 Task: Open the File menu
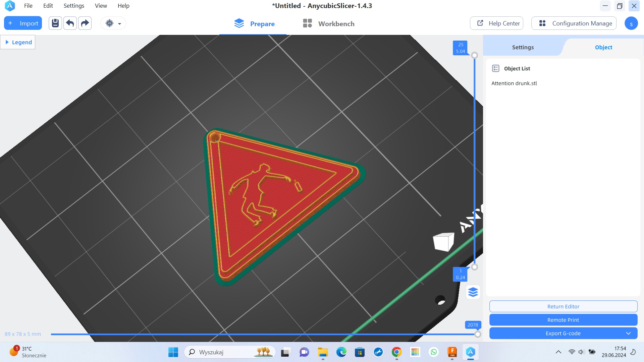[x=28, y=6]
